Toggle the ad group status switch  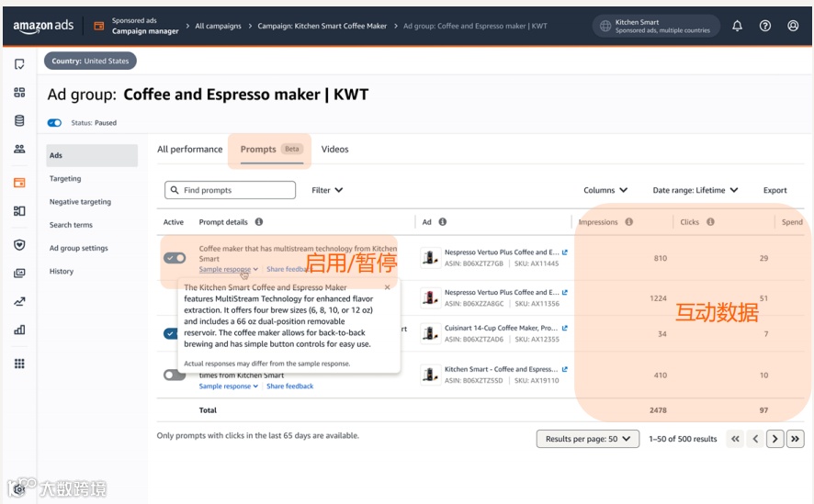[54, 123]
